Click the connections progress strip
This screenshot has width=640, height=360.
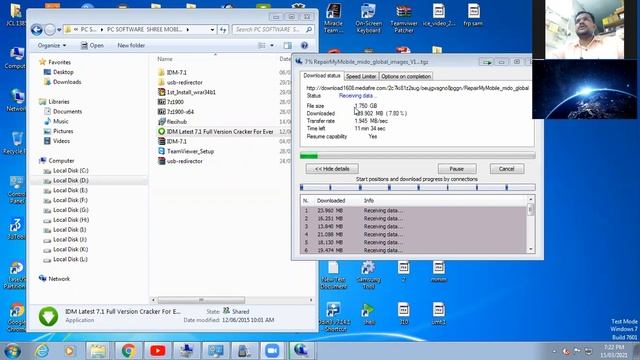[418, 187]
